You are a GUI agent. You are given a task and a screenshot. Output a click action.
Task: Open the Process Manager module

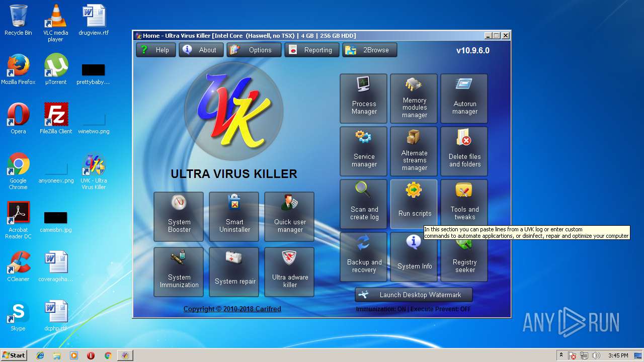click(364, 99)
